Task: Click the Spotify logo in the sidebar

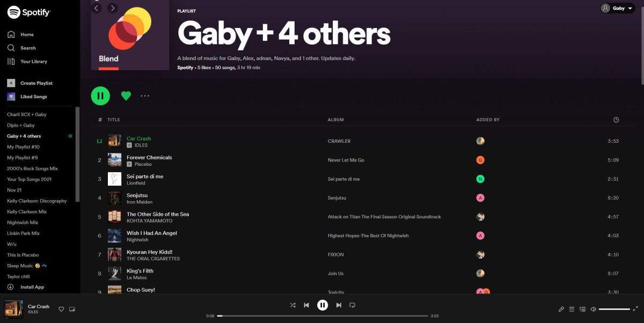Action: (28, 12)
